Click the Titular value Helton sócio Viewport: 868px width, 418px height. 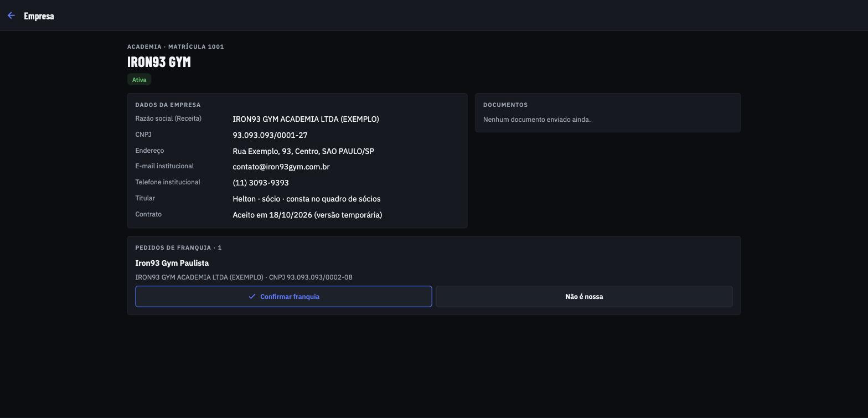tap(307, 199)
